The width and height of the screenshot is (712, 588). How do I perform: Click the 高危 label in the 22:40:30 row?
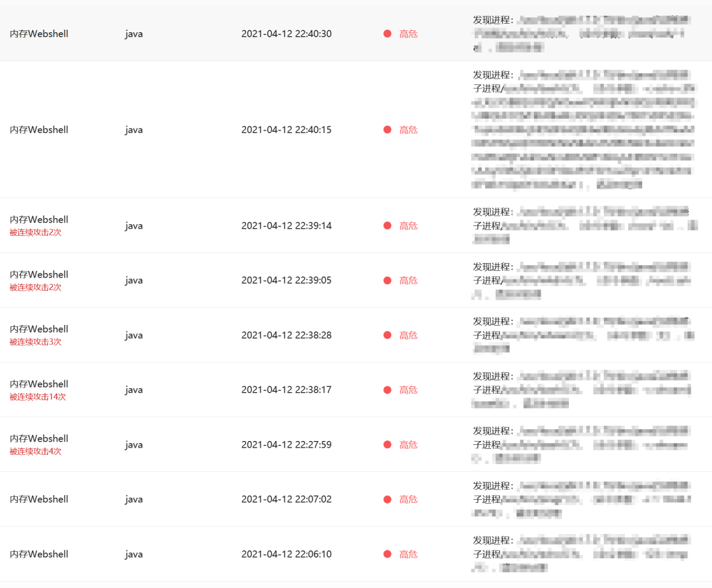(408, 34)
